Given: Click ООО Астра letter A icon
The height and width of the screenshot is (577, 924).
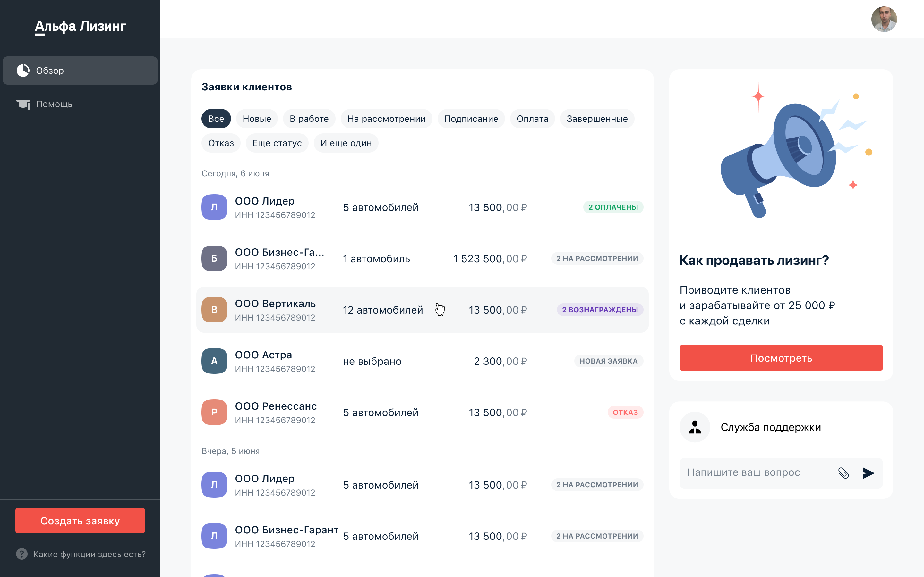Looking at the screenshot, I should click(214, 361).
